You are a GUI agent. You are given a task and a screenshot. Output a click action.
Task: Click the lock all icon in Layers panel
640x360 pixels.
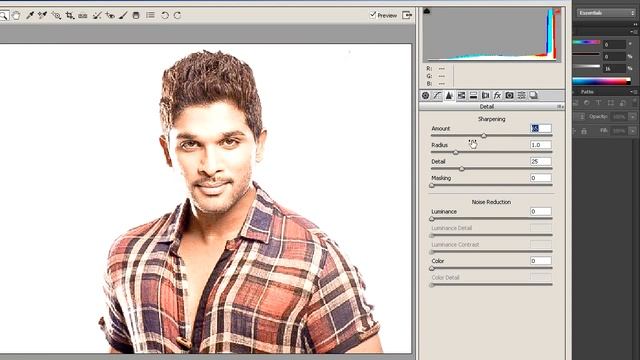coord(584,131)
